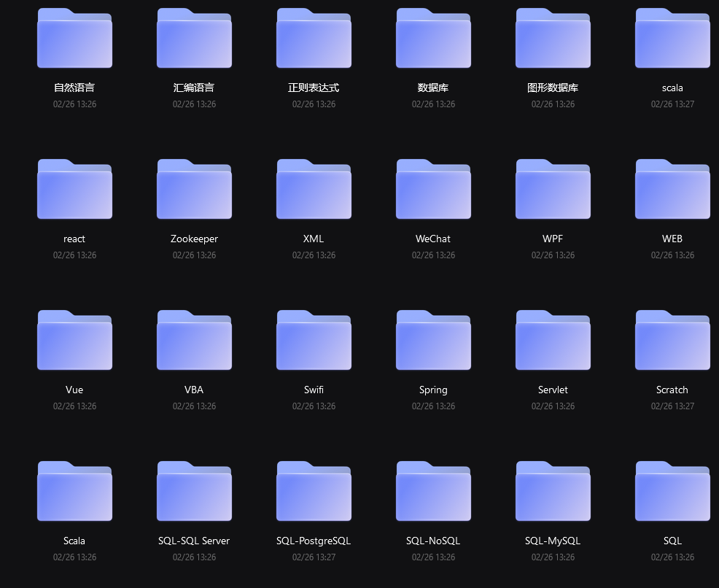Viewport: 719px width, 588px height.
Task: Open folder icon above capitalized Scala label
Action: pos(74,491)
